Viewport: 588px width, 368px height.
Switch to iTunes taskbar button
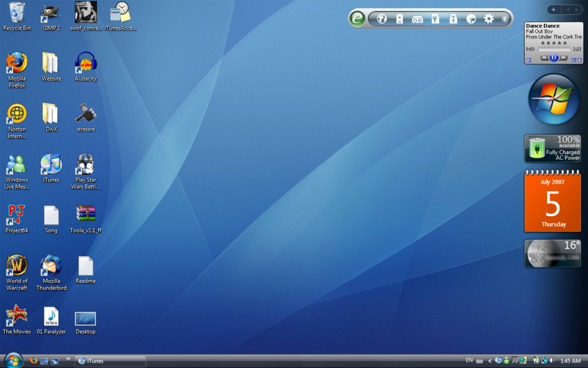point(110,361)
